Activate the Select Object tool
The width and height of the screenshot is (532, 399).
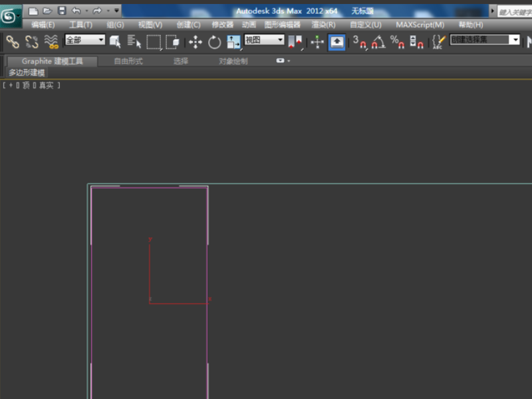point(115,42)
